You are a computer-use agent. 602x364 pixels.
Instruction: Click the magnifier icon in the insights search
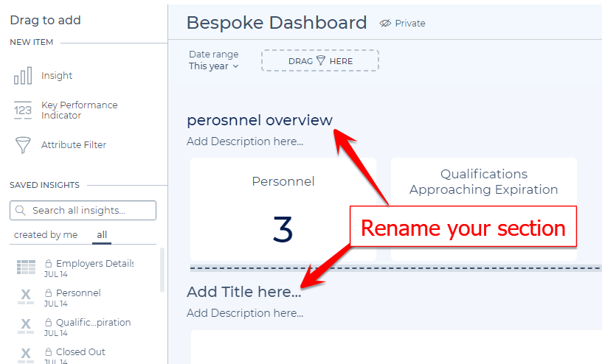[21, 210]
